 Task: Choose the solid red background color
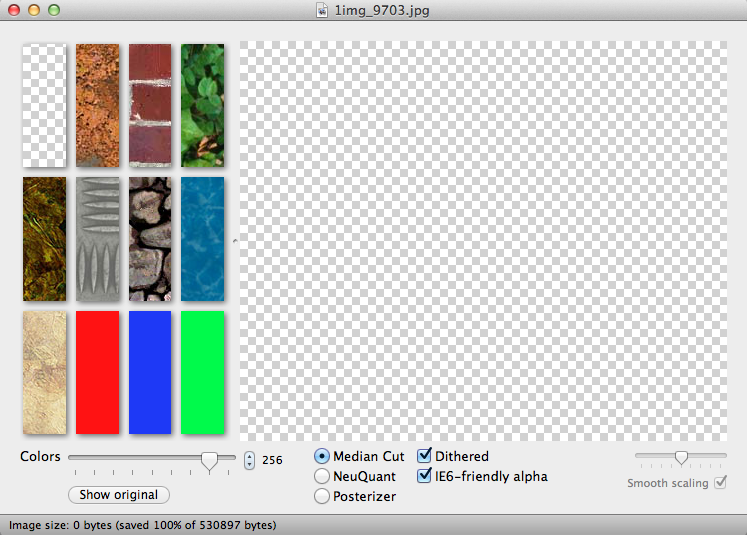[97, 373]
